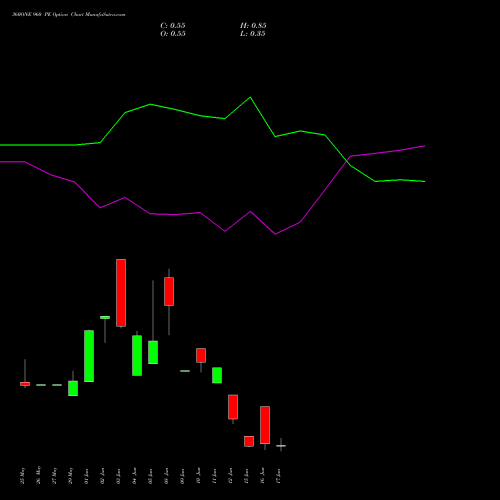Image resolution: width=500 pixels, height=500 pixels.
Task: Select the tall red candle for 03 Jun
Action: click(x=121, y=293)
